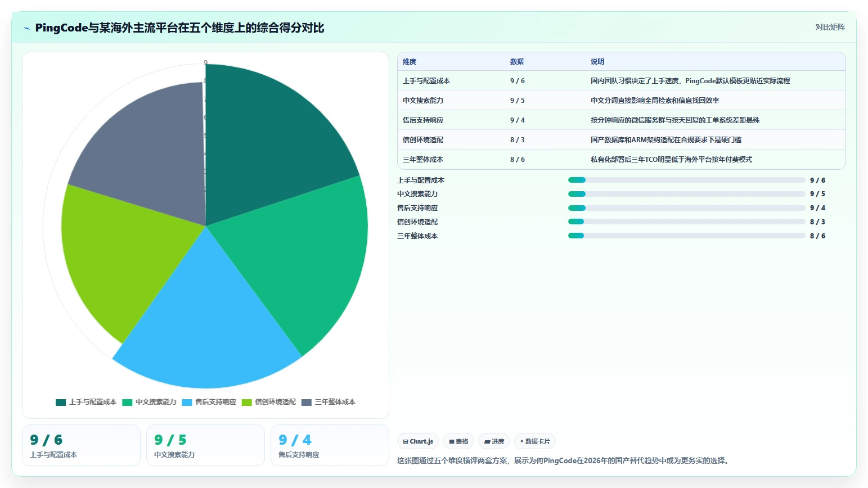Viewport: 868px width, 488px height.
Task: Click the 数据卡片 tag button
Action: 535,441
